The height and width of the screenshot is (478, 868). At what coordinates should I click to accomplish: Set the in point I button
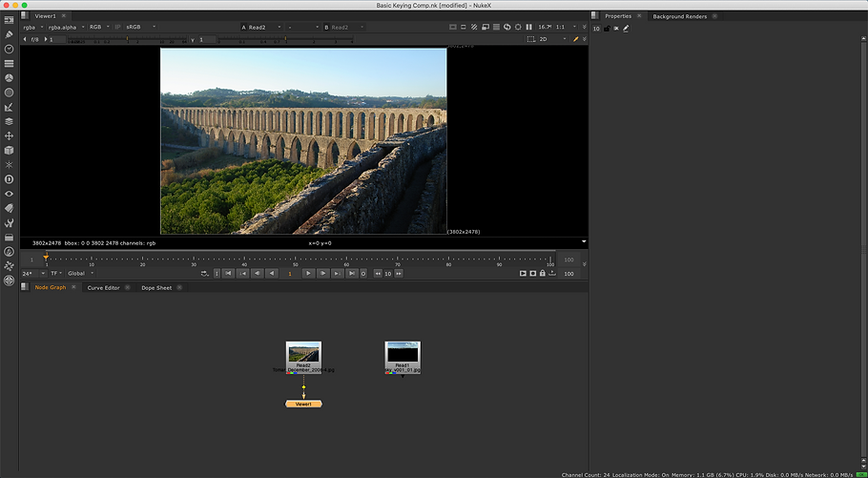pyautogui.click(x=217, y=273)
